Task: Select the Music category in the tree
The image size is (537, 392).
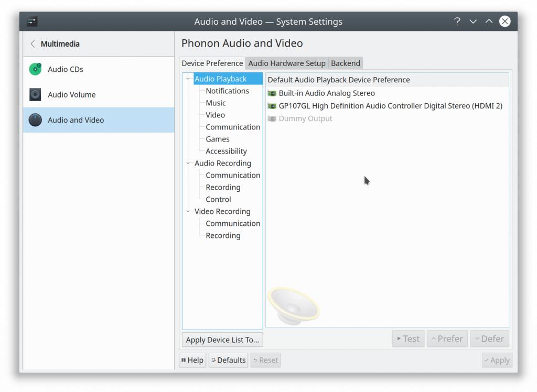Action: coord(216,103)
